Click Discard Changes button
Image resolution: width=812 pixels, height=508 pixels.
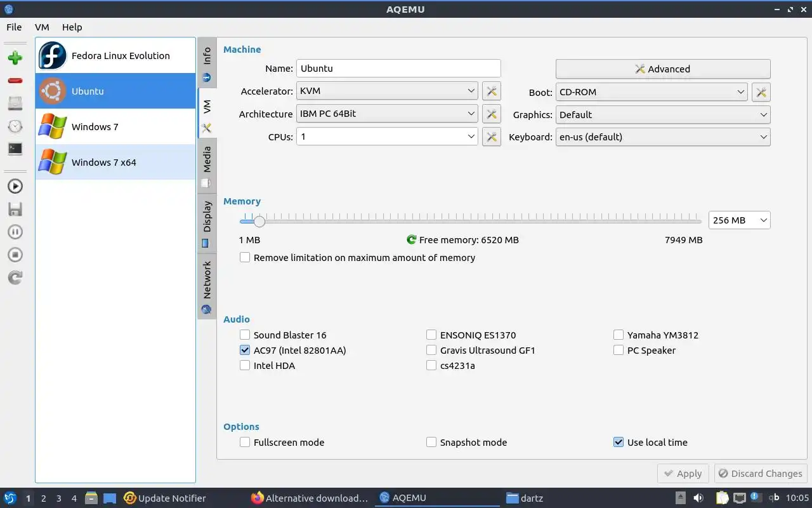761,474
